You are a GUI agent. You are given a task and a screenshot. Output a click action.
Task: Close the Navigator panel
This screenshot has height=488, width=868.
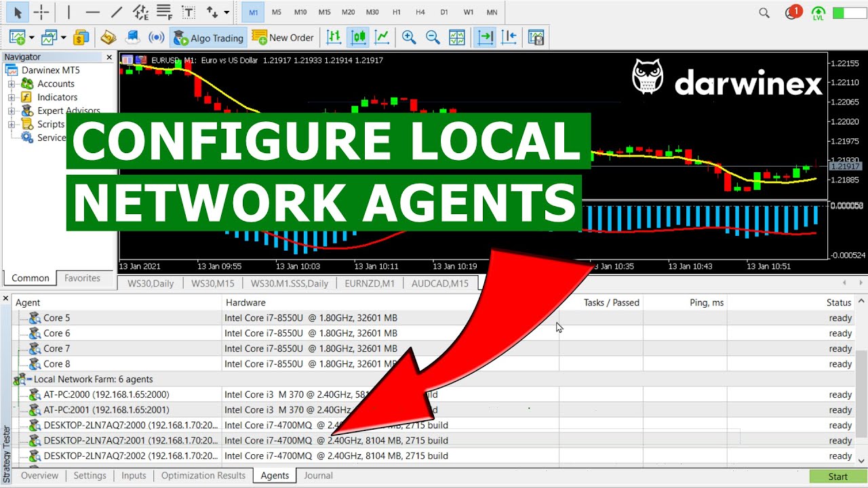(x=109, y=58)
